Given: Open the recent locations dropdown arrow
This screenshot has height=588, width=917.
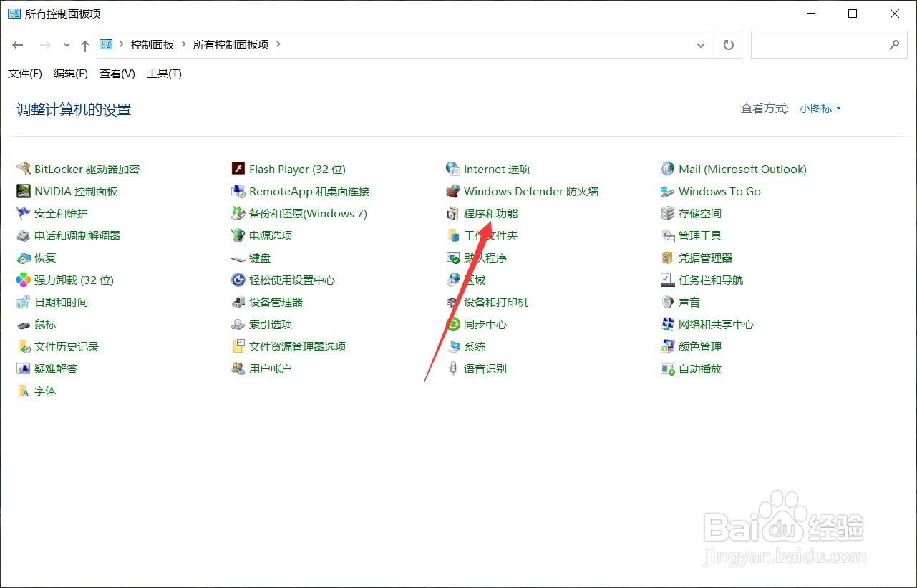Looking at the screenshot, I should [67, 44].
